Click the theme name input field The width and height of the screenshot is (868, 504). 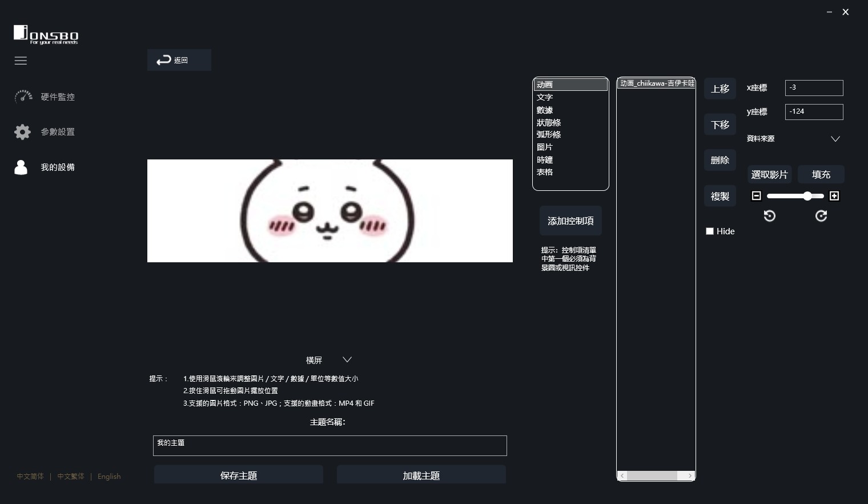[329, 446]
